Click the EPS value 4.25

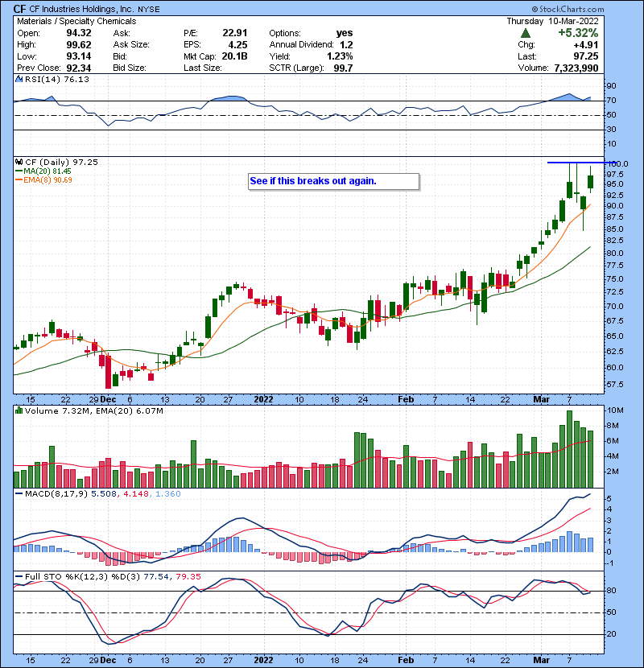[237, 45]
